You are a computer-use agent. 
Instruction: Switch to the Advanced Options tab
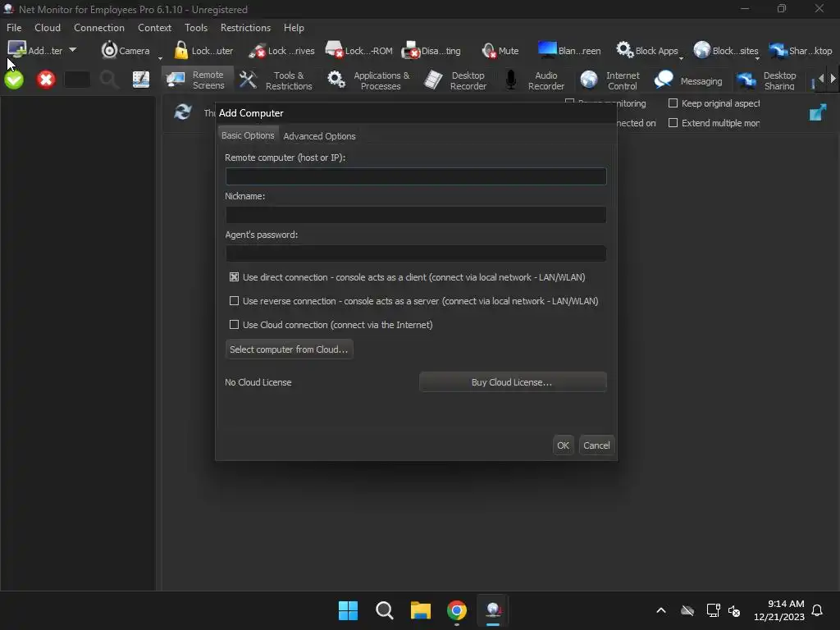pos(319,136)
